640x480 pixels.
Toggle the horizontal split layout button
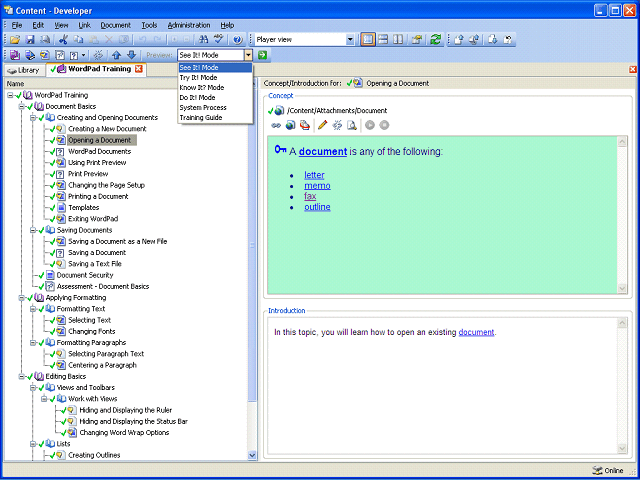pos(383,40)
